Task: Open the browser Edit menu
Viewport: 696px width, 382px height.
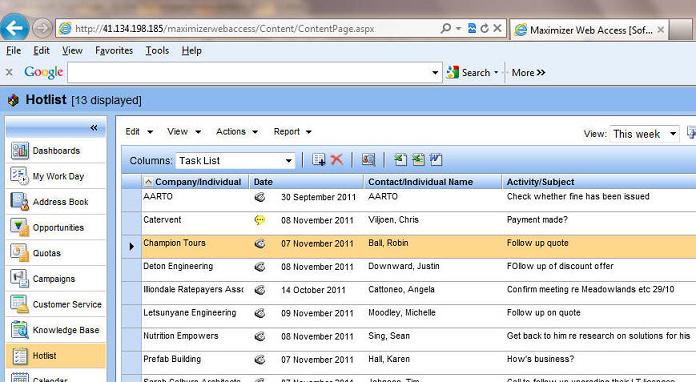Action: 41,51
